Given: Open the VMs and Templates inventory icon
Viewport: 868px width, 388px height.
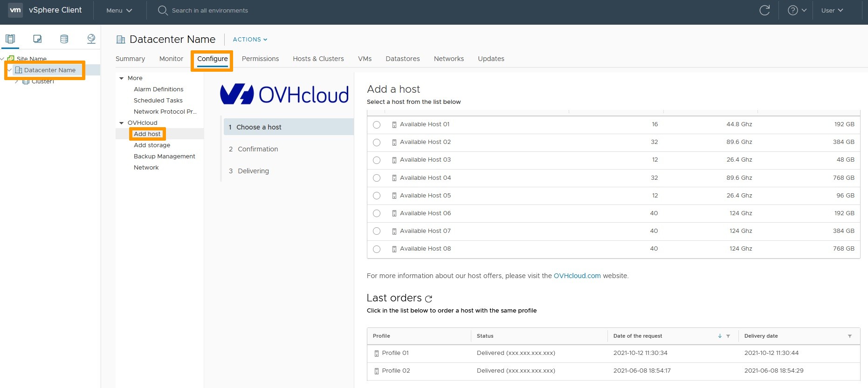Looking at the screenshot, I should click(37, 39).
